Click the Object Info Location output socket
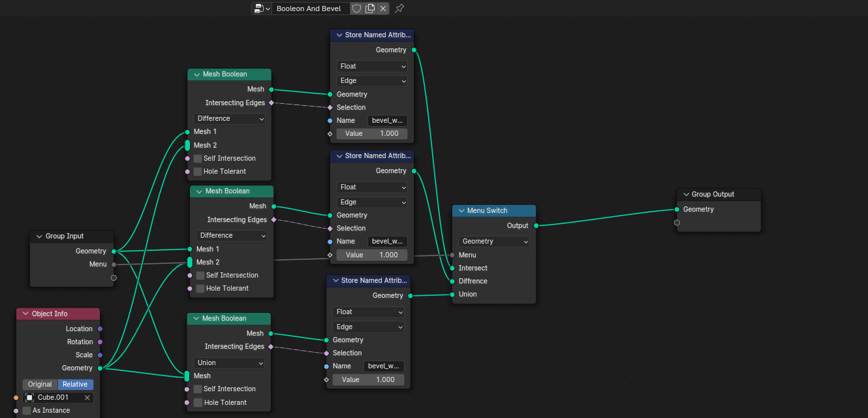 (x=100, y=329)
